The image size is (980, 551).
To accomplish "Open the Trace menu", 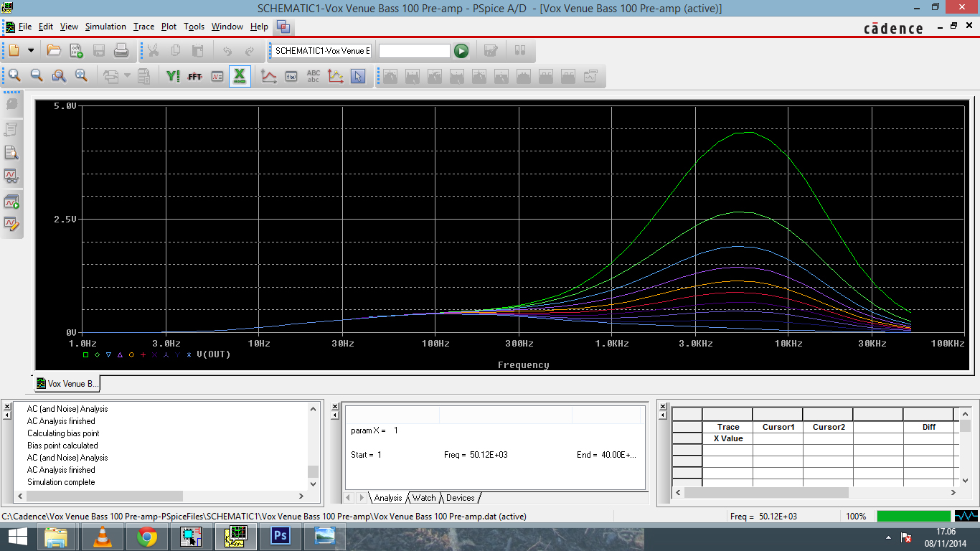I will [143, 27].
